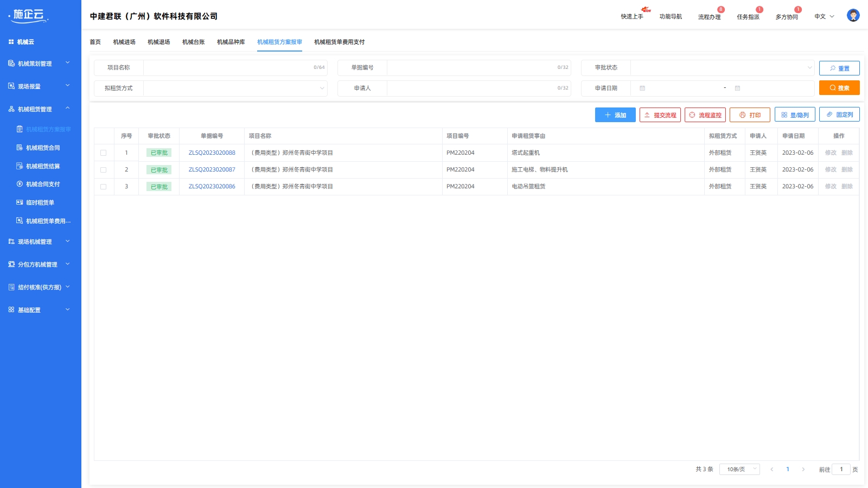868x488 pixels.
Task: Select checkbox for row 2
Action: pyautogui.click(x=104, y=170)
